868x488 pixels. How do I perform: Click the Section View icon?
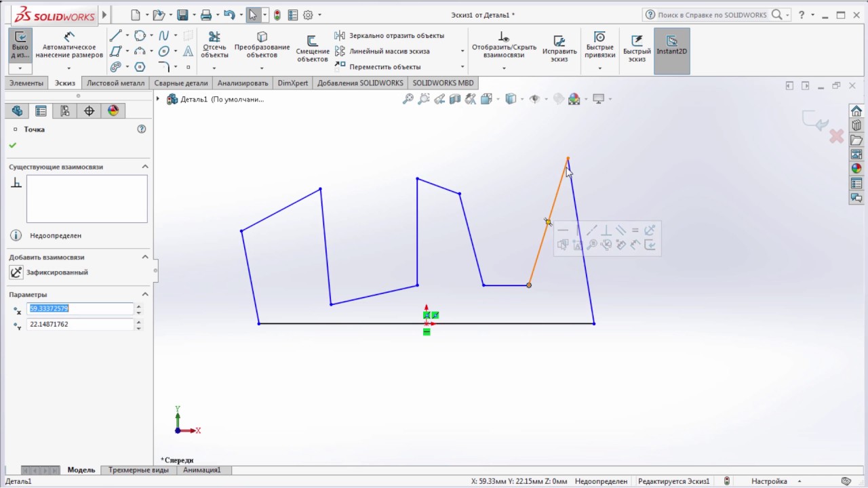click(x=455, y=99)
